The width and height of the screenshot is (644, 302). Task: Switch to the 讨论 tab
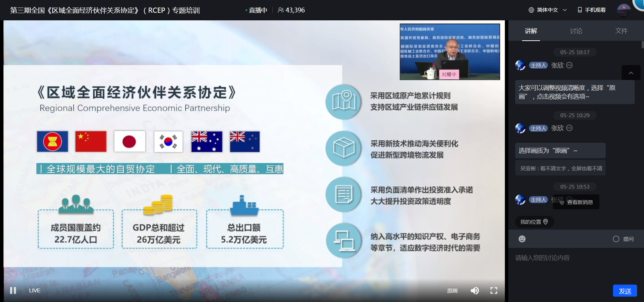(576, 31)
